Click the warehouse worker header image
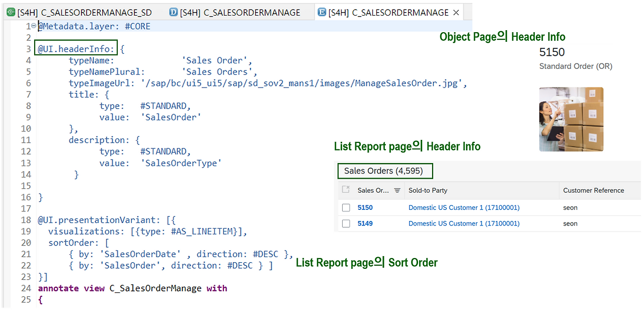 [x=571, y=119]
